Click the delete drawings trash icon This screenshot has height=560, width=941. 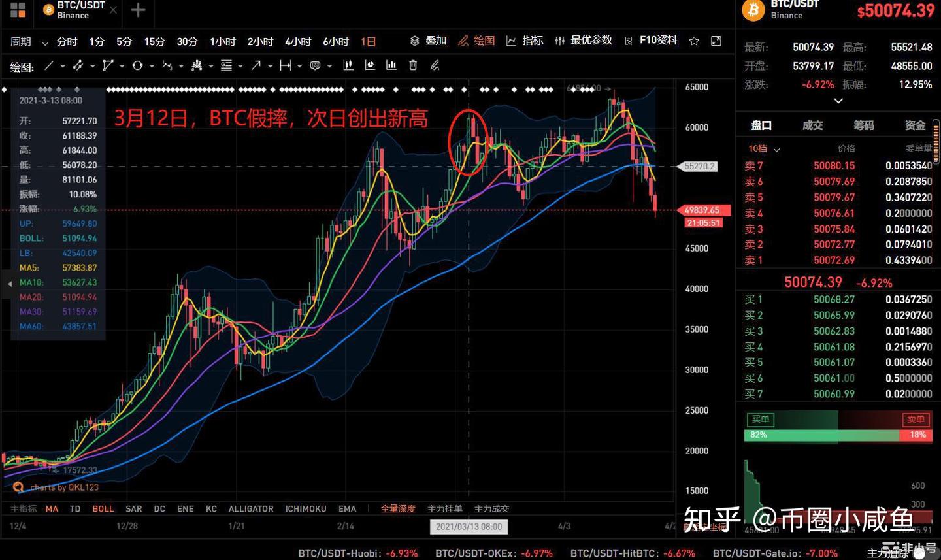(412, 65)
